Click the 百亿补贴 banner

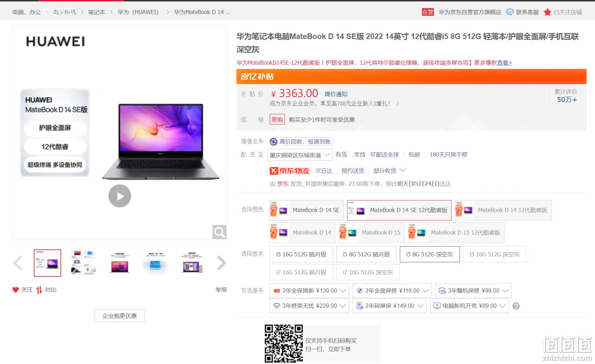411,76
